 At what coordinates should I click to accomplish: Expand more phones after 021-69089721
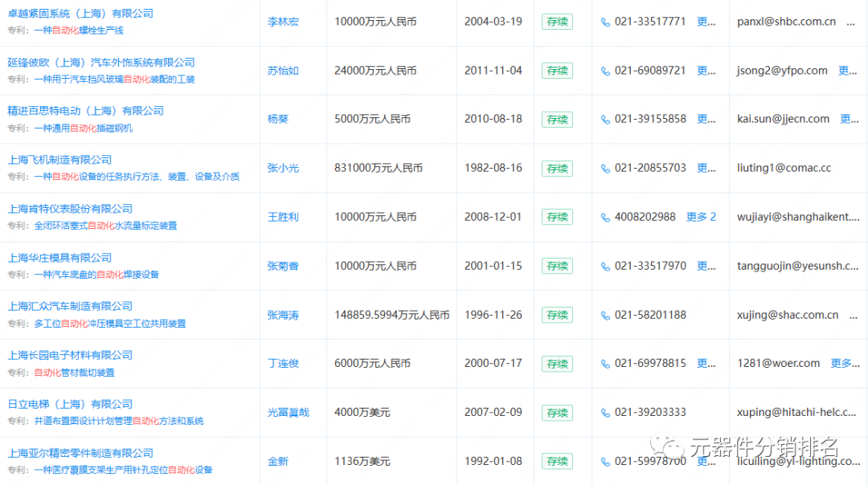pyautogui.click(x=706, y=71)
